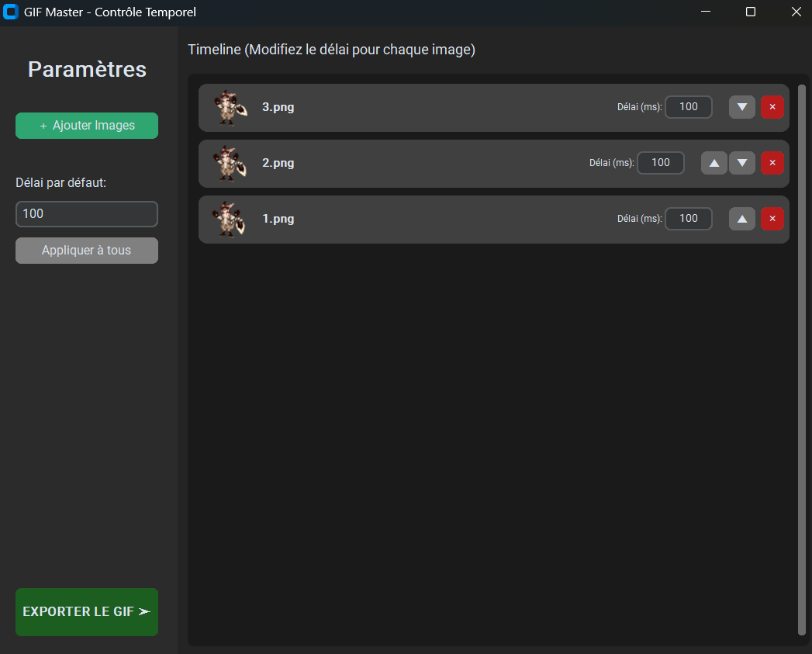Select the 3.png frame thumbnail
This screenshot has width=812, height=654.
pyautogui.click(x=230, y=107)
